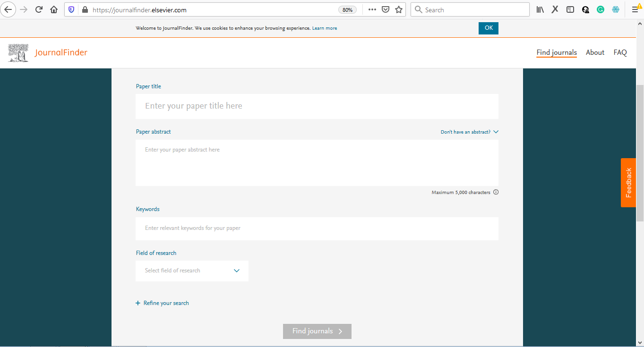The width and height of the screenshot is (644, 347).
Task: Click into the Paper title field
Action: coord(317,106)
